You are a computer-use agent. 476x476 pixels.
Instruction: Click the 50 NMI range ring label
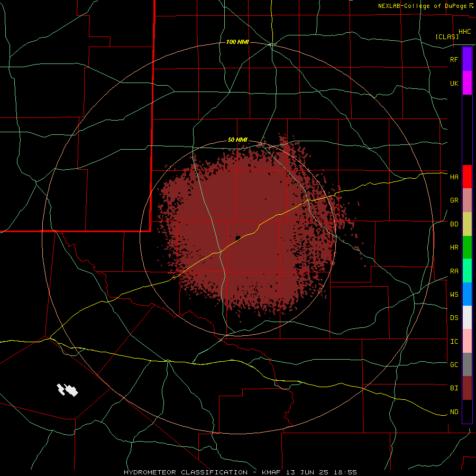pyautogui.click(x=237, y=140)
